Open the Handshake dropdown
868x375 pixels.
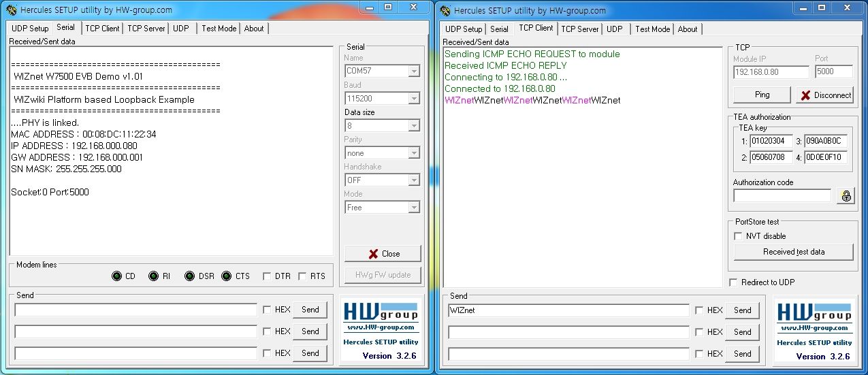click(413, 180)
